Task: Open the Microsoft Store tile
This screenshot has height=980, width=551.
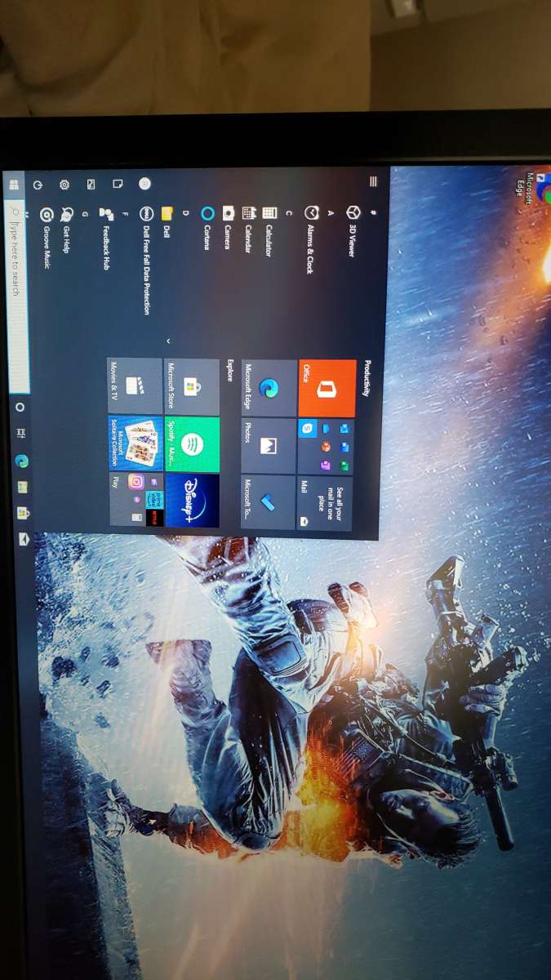Action: pos(192,387)
